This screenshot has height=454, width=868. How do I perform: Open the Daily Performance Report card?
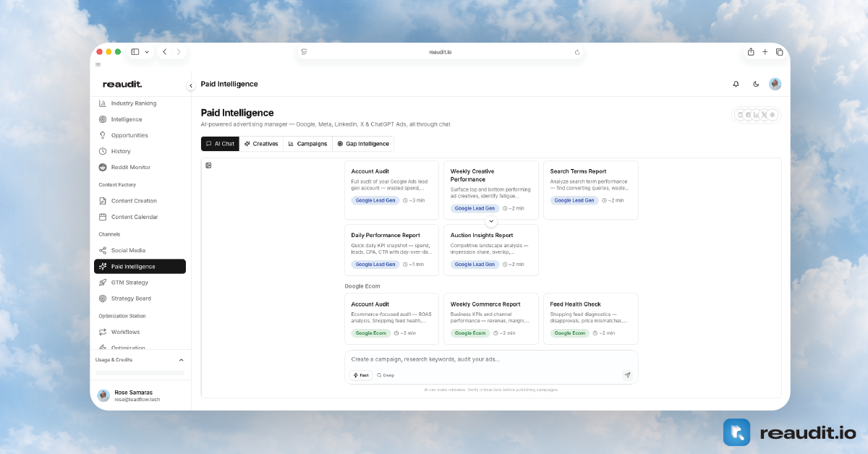pos(391,250)
